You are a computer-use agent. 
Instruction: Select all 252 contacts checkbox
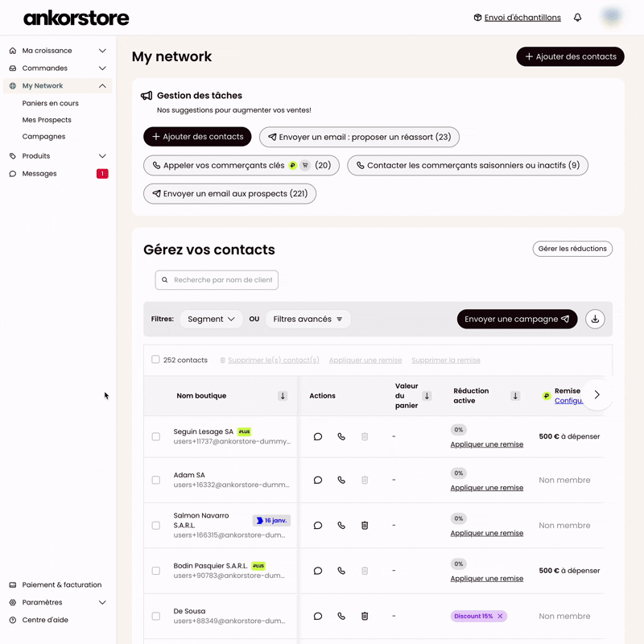point(155,360)
